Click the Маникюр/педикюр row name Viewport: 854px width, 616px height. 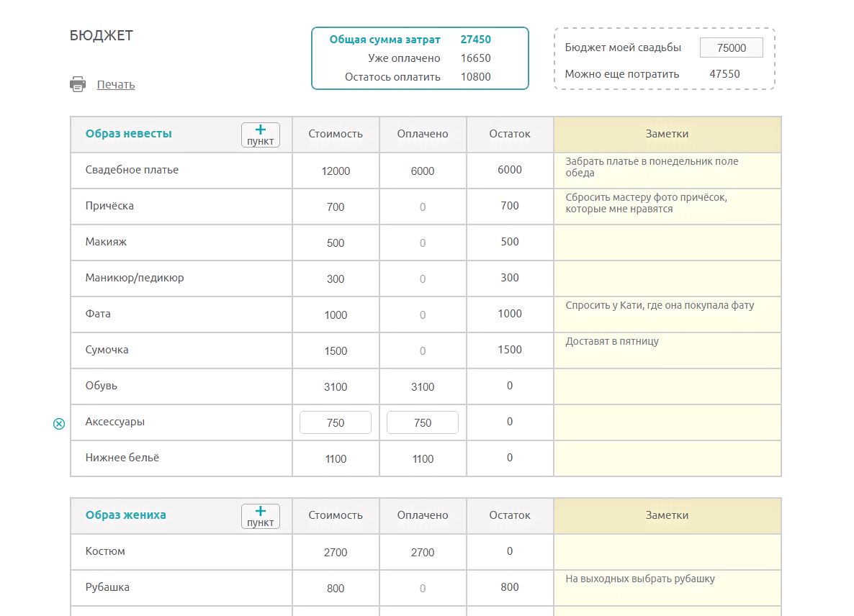tap(135, 278)
